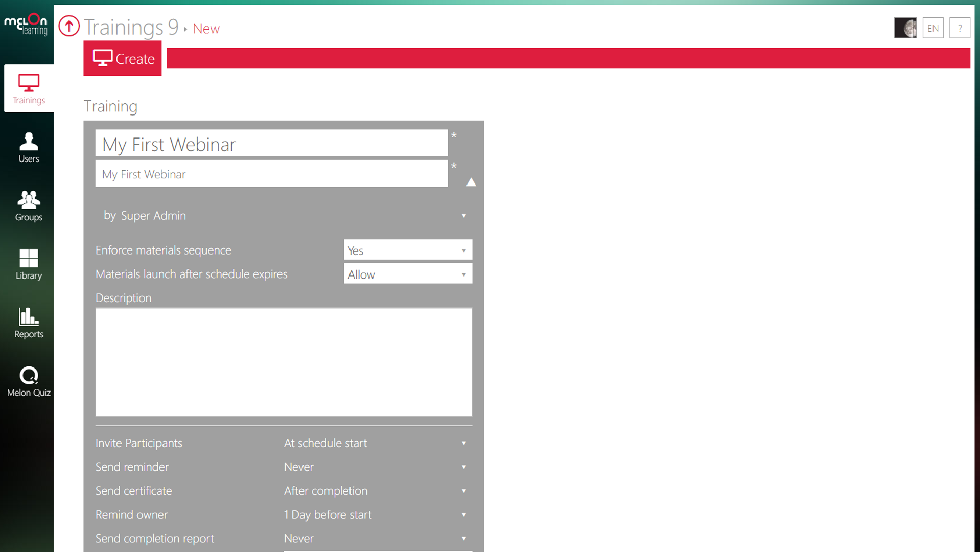The image size is (980, 552).
Task: Open the Trainings section in sidebar
Action: pyautogui.click(x=29, y=89)
